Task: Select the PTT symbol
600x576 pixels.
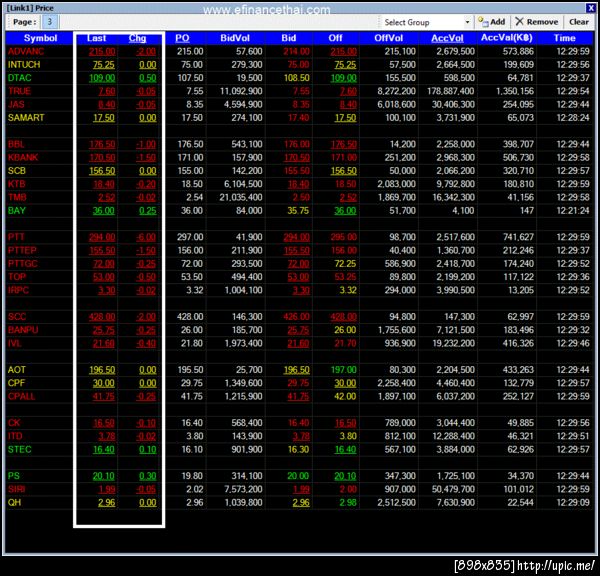Action: pyautogui.click(x=16, y=237)
